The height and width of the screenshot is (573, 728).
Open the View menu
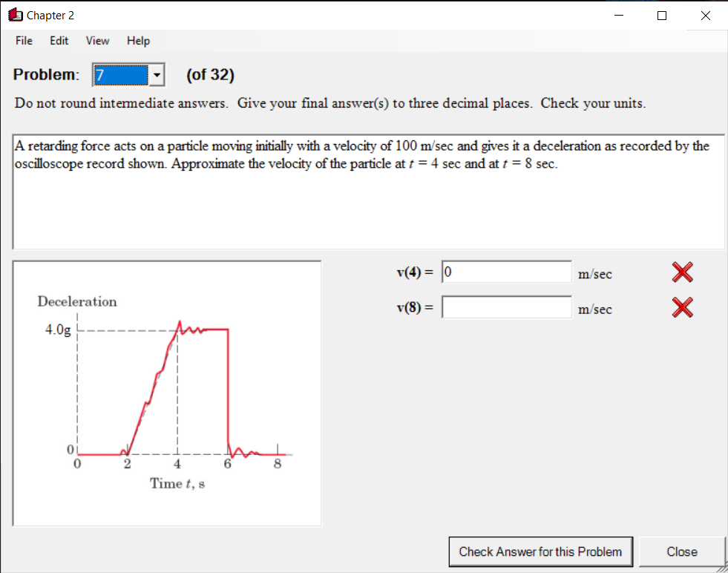coord(96,41)
